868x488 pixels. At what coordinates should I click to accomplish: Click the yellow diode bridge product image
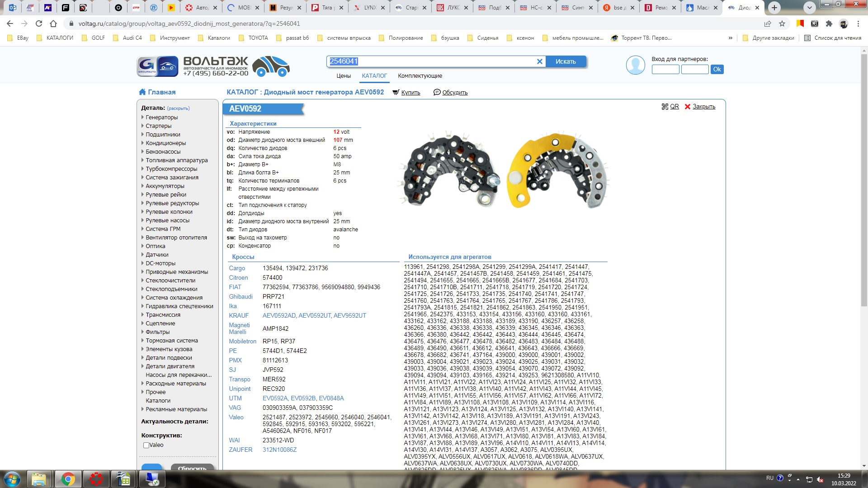(558, 170)
